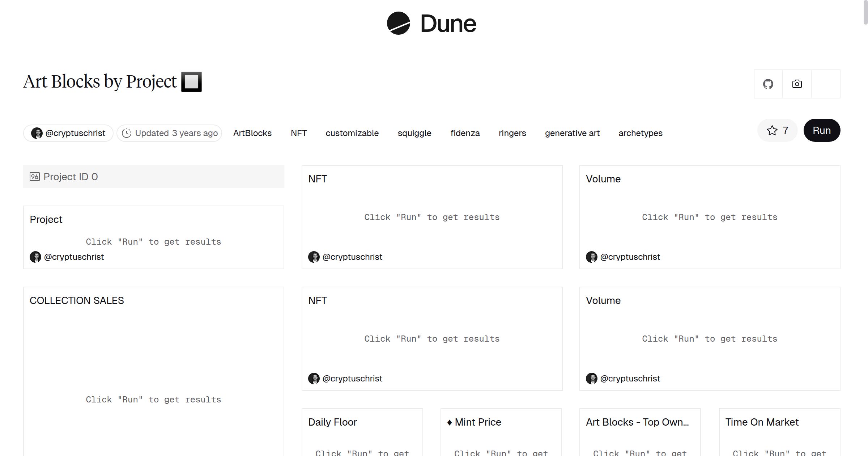Open the Daily Floor panel title
This screenshot has width=868, height=456.
pos(332,422)
